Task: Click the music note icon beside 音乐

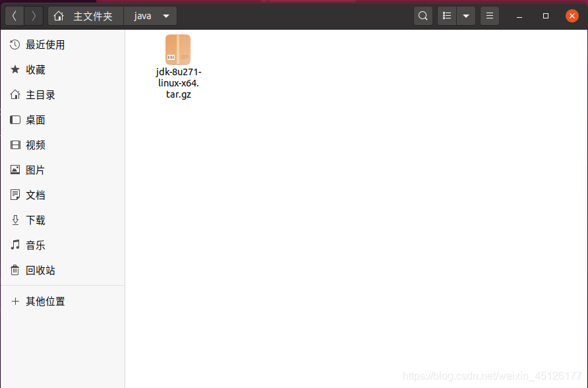Action: point(15,245)
